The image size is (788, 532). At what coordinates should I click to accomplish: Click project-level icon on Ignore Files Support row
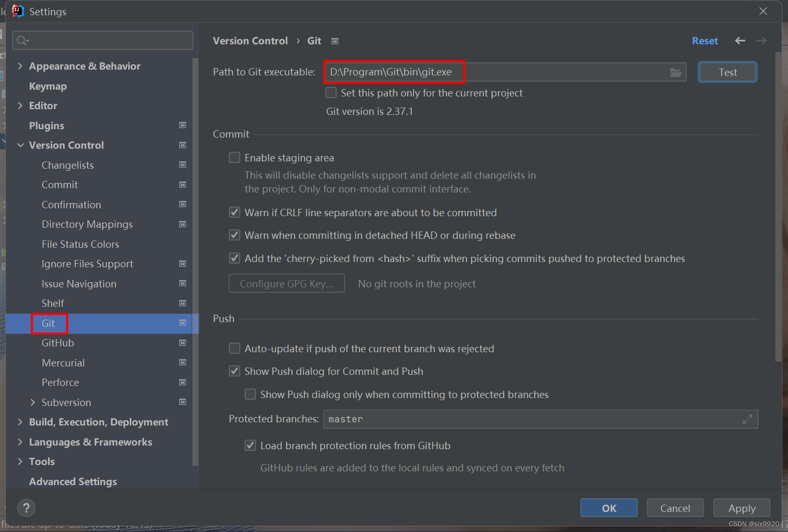[183, 264]
